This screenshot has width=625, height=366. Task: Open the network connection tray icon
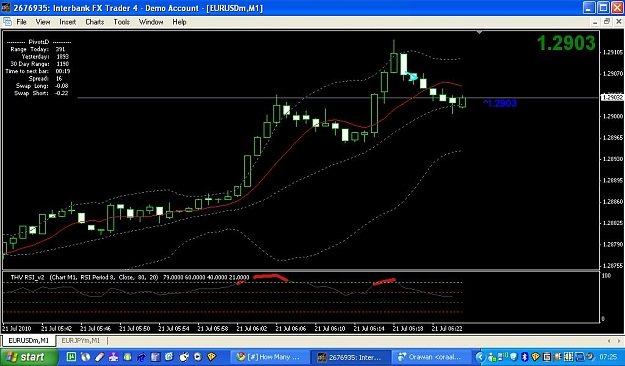[x=503, y=356]
